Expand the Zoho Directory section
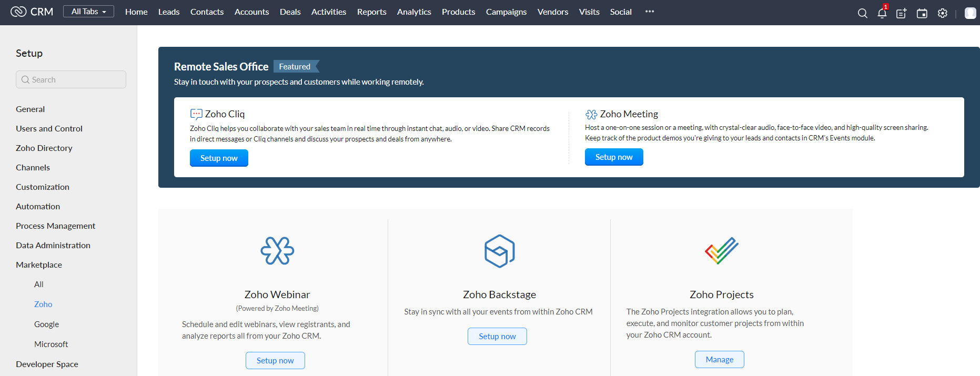 44,148
